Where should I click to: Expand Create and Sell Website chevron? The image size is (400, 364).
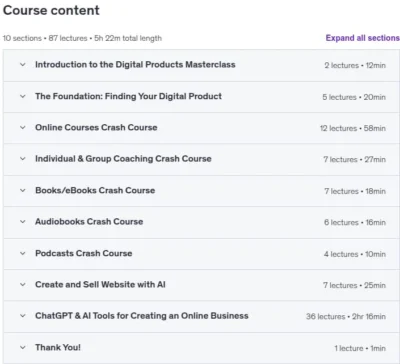tap(23, 285)
